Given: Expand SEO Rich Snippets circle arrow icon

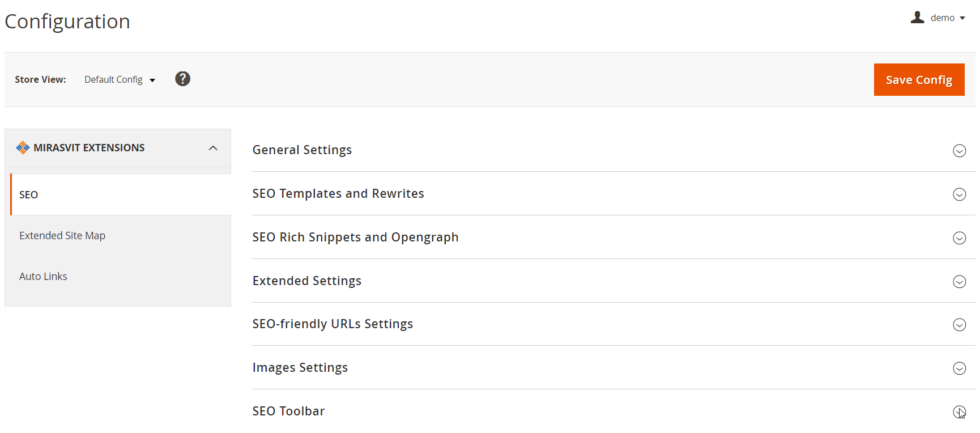Looking at the screenshot, I should [959, 238].
